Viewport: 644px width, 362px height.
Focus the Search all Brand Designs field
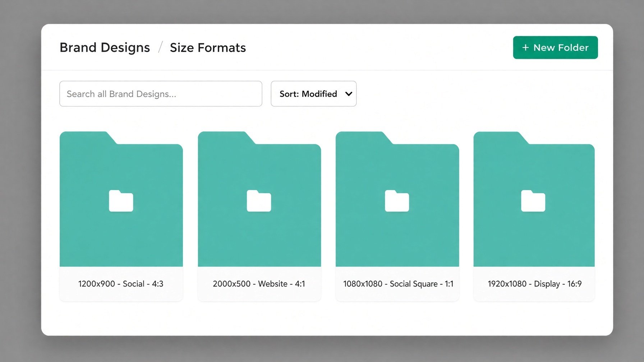[161, 94]
